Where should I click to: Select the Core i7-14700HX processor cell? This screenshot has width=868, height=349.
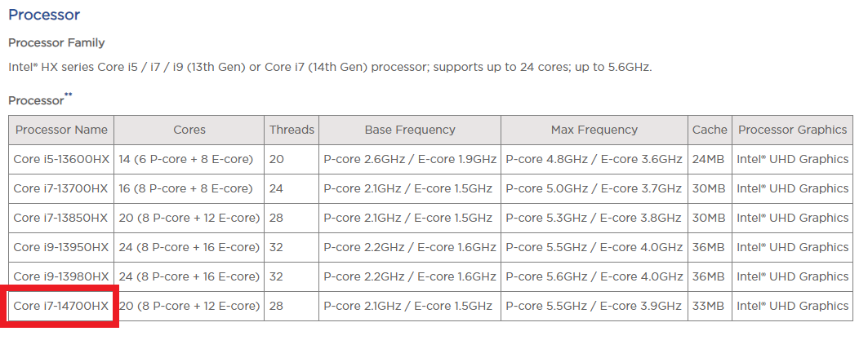tap(61, 306)
